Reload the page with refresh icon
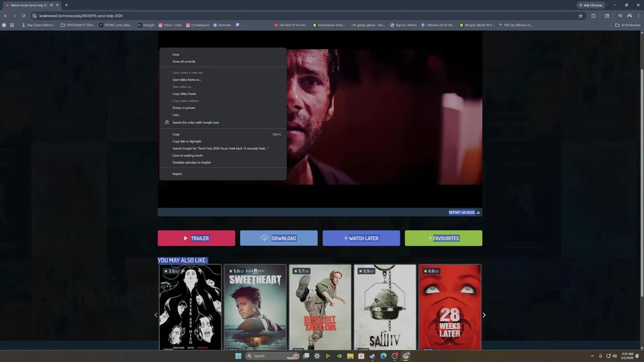This screenshot has height=362, width=644. point(23,16)
